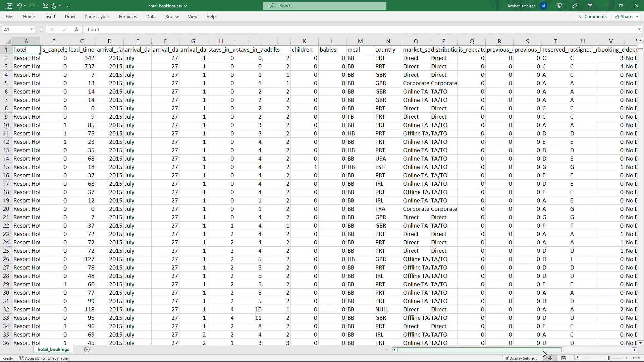The height and width of the screenshot is (362, 644).
Task: Add a new sheet with plus icon
Action: (x=87, y=350)
